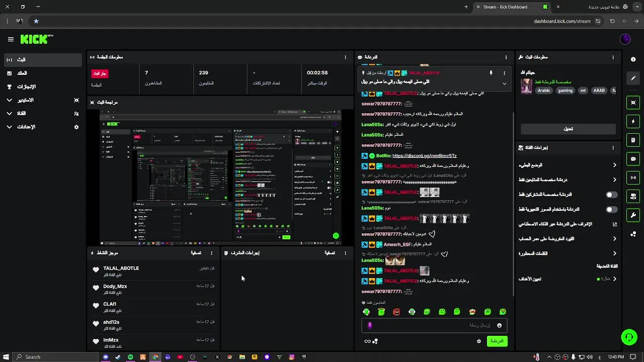This screenshot has width=644, height=362.
Task: Open the emoji picker in message box
Action: (499, 325)
